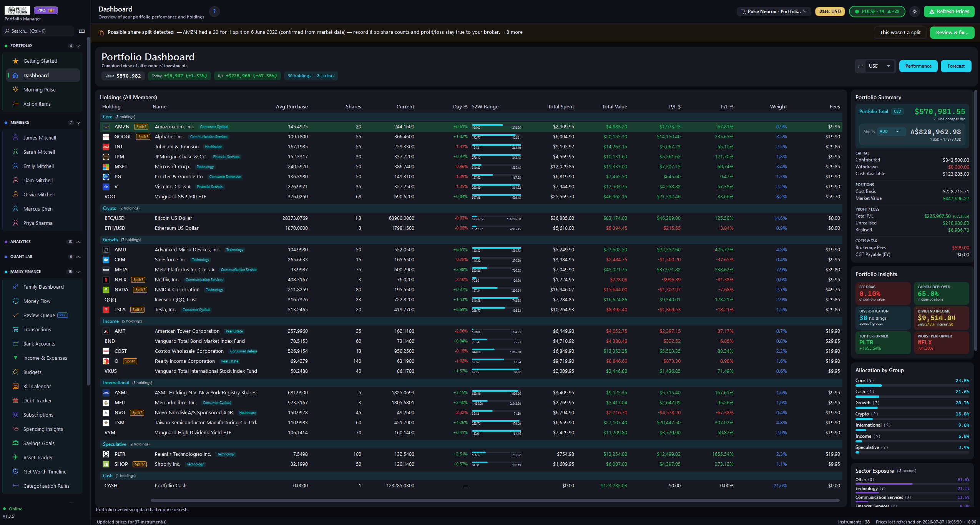Open the Forecast view button
The image size is (980, 525).
[x=956, y=66]
